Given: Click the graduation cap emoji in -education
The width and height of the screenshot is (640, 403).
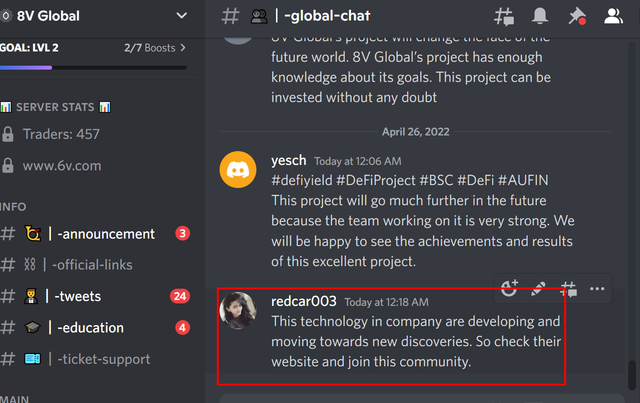Looking at the screenshot, I should (x=33, y=327).
